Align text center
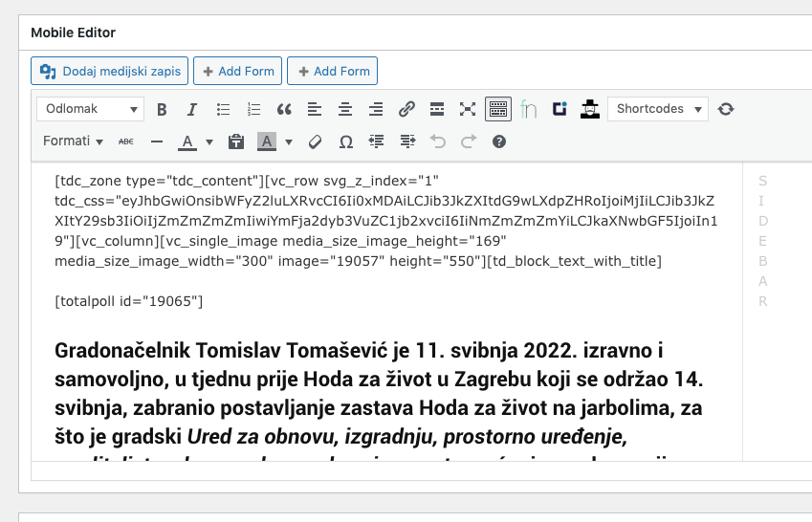Viewport: 812px width, 522px height. click(x=345, y=109)
